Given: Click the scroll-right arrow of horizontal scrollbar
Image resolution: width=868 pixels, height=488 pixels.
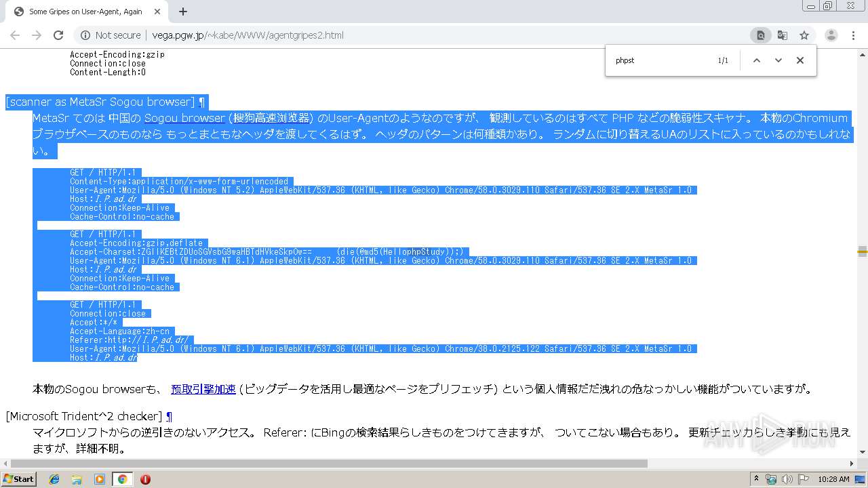Looking at the screenshot, I should [851, 464].
